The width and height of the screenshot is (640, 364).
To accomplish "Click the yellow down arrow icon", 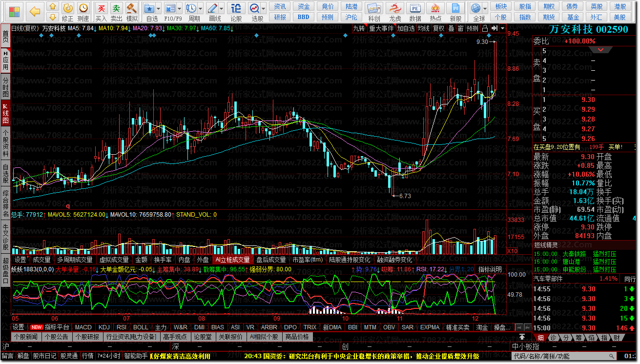I will 53,17.
